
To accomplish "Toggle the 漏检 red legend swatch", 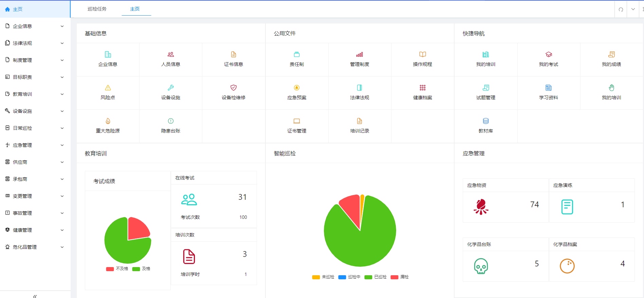I will 394,277.
